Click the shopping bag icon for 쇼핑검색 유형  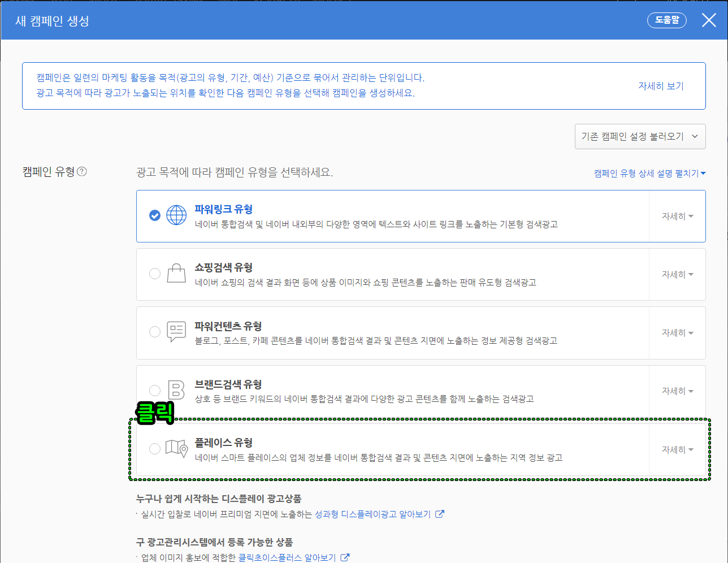[176, 274]
